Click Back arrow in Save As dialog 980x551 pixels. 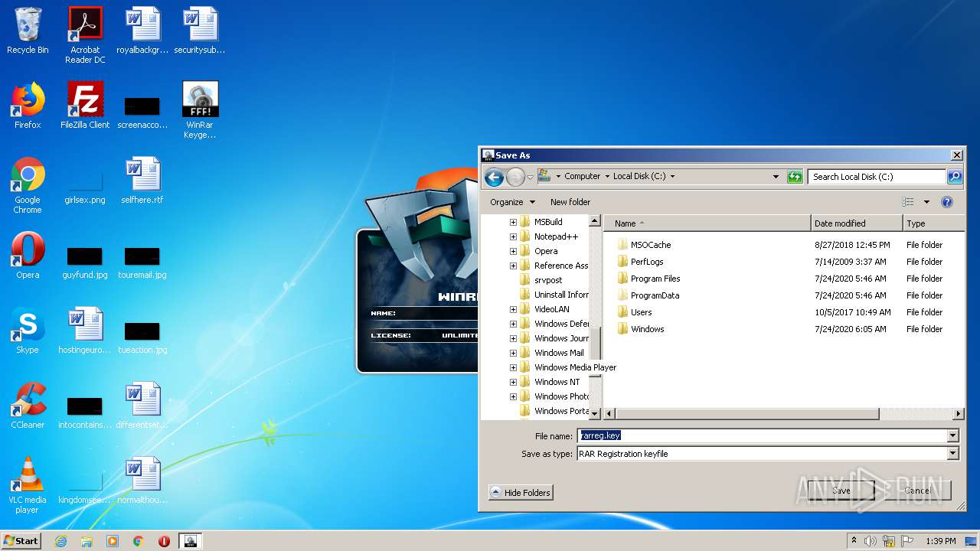point(495,178)
